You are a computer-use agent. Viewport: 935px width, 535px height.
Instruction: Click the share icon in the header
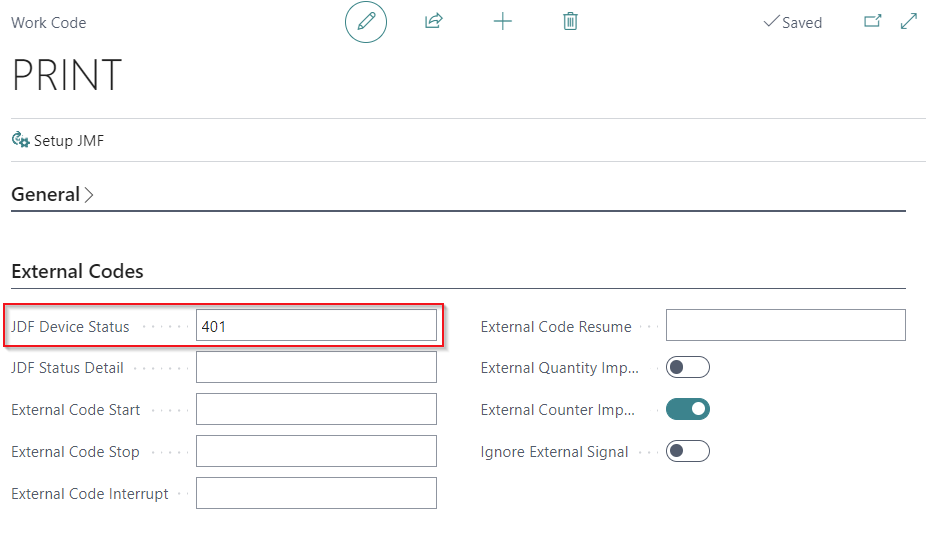point(434,21)
